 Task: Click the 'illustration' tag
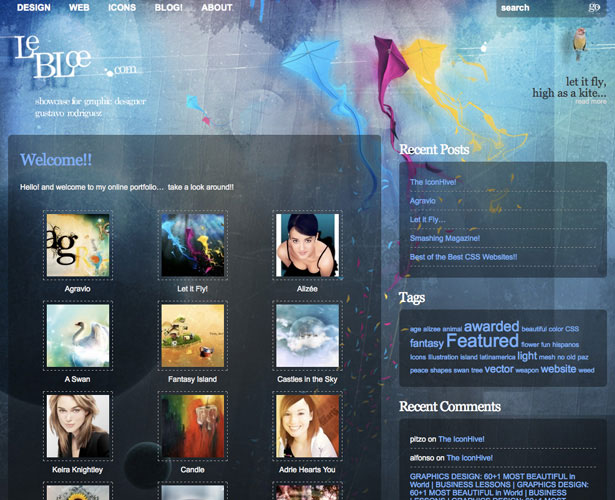pos(443,357)
